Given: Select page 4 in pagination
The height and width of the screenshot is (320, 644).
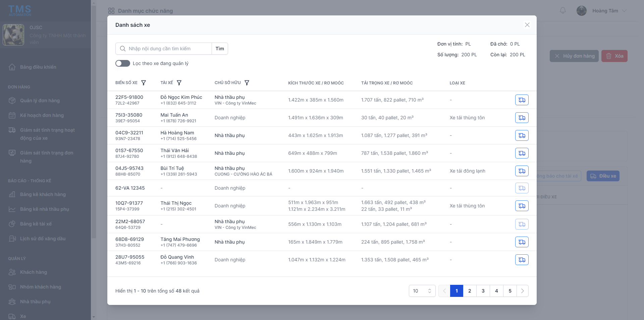Looking at the screenshot, I should 496,291.
